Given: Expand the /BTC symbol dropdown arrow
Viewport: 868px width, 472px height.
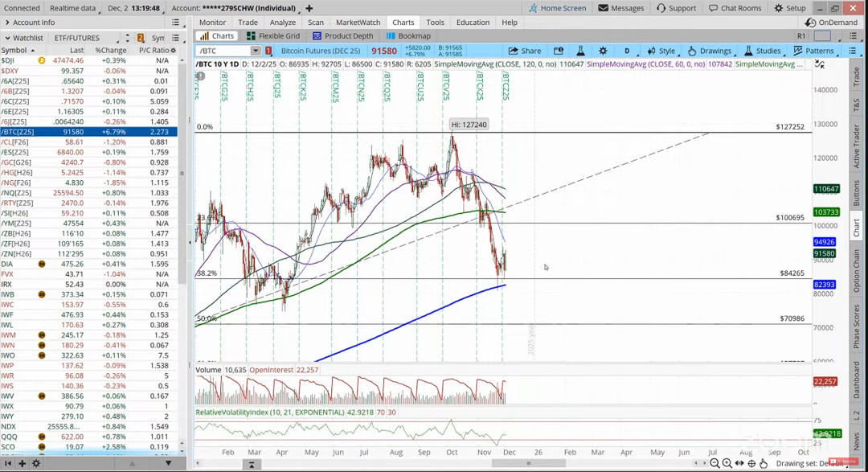Looking at the screenshot, I should (256, 51).
